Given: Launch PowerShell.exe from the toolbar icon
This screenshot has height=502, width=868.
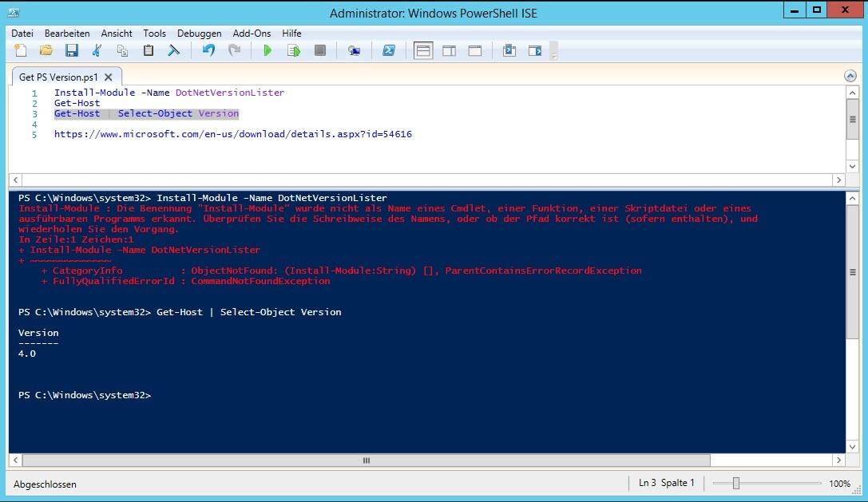Looking at the screenshot, I should [389, 51].
